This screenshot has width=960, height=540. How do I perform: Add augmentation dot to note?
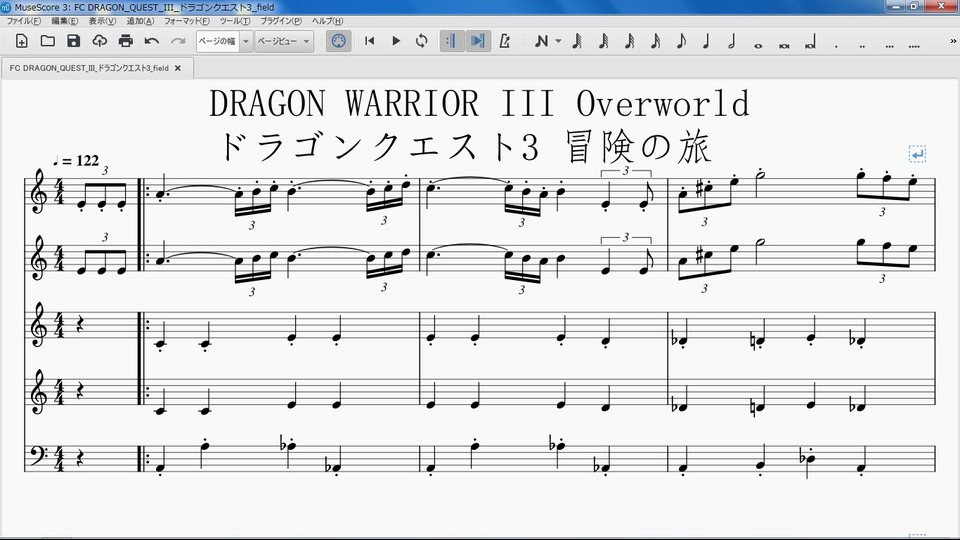tap(836, 45)
